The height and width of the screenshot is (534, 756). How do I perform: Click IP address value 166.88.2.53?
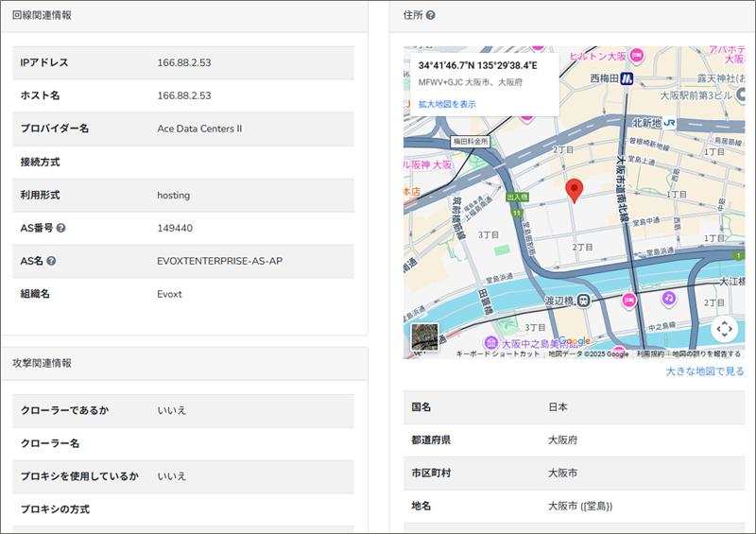pos(184,62)
